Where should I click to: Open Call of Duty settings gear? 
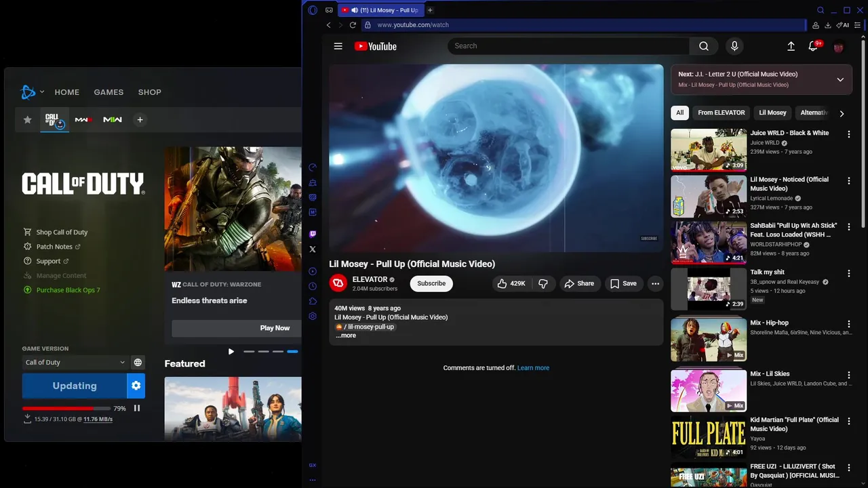(136, 386)
